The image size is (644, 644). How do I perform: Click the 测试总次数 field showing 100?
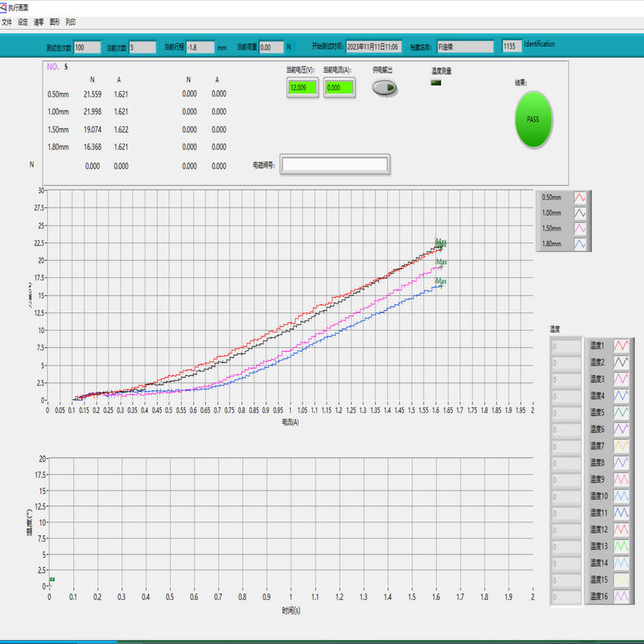[87, 47]
